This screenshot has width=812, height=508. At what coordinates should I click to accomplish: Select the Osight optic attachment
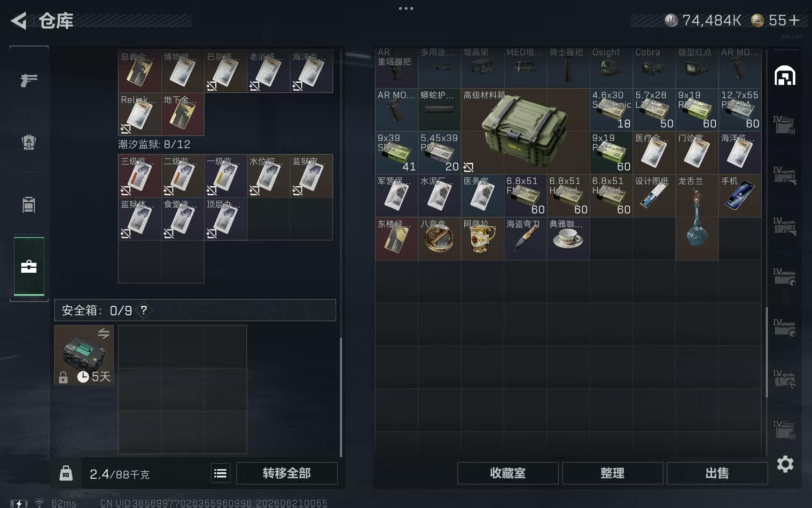[611, 67]
